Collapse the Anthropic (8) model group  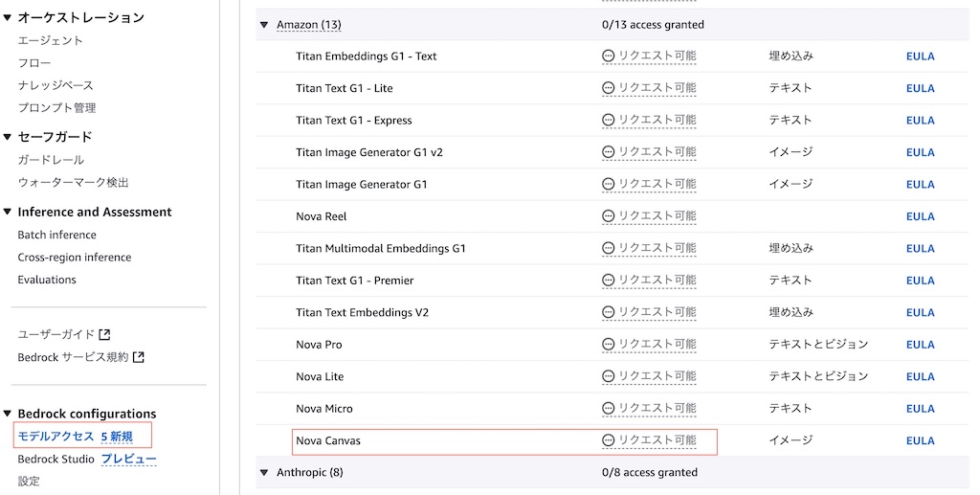tap(264, 473)
